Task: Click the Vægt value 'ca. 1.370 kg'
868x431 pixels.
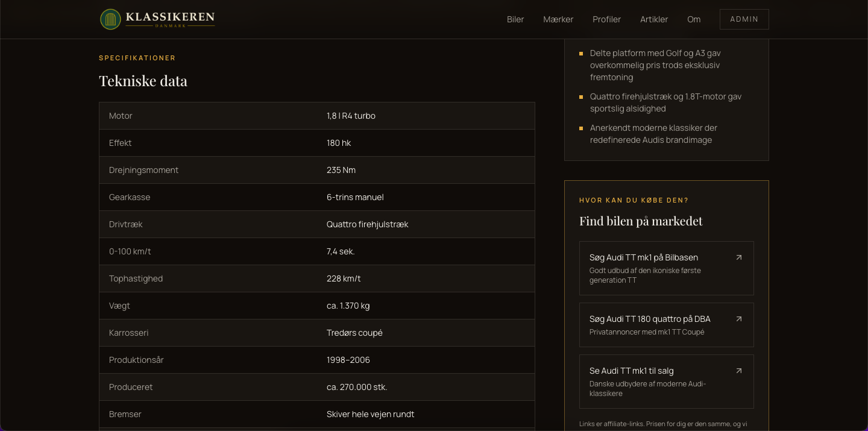Action: pyautogui.click(x=348, y=306)
